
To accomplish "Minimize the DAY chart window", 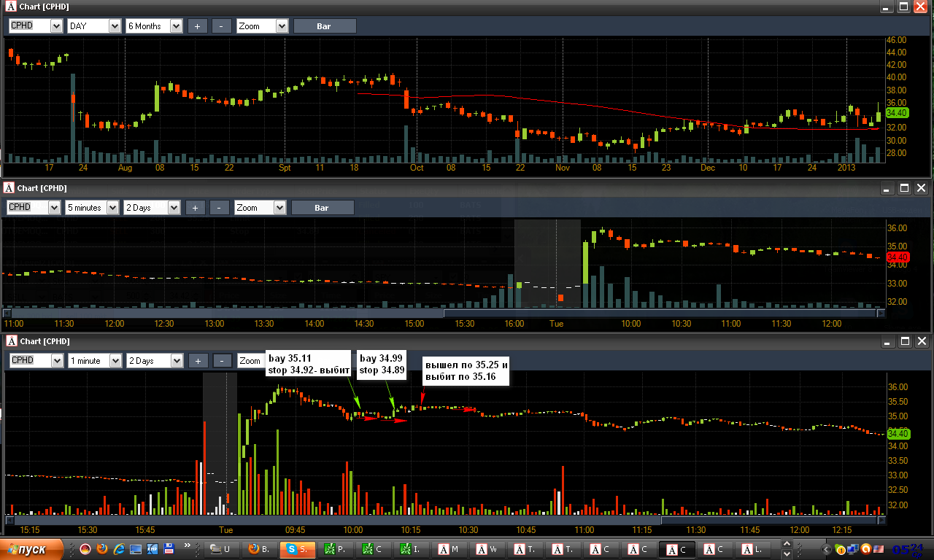I will coord(887,6).
